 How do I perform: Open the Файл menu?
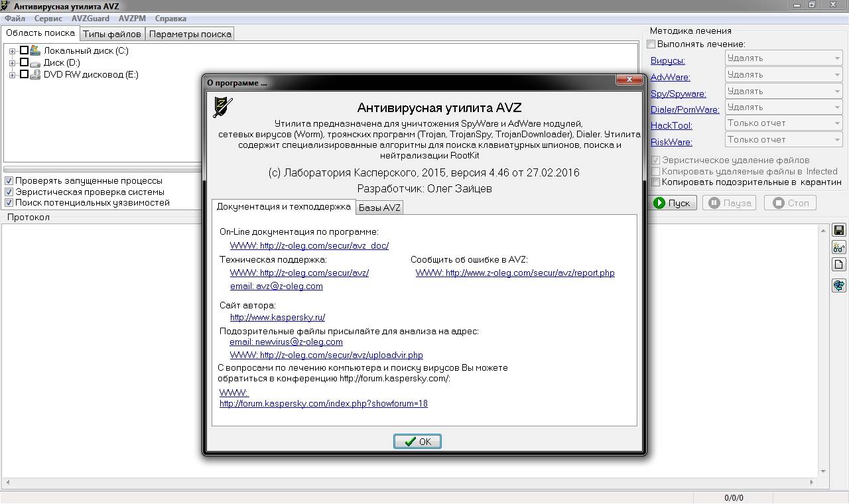[x=15, y=19]
